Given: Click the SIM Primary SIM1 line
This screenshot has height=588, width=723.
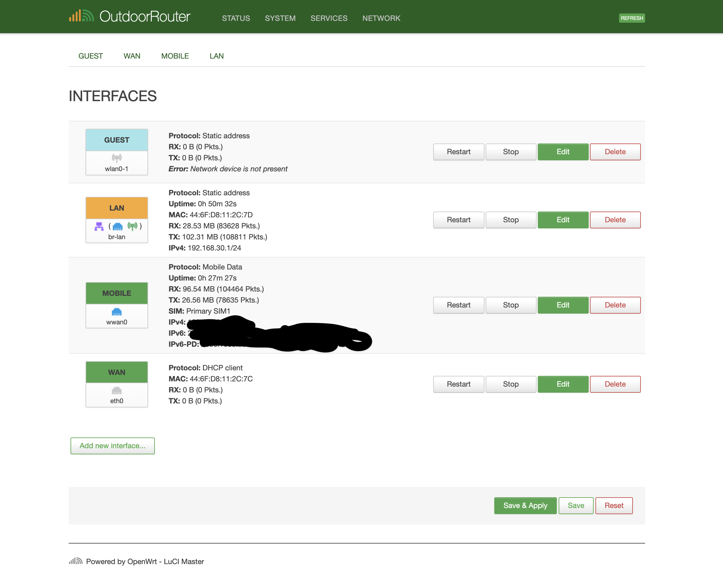Looking at the screenshot, I should [200, 311].
